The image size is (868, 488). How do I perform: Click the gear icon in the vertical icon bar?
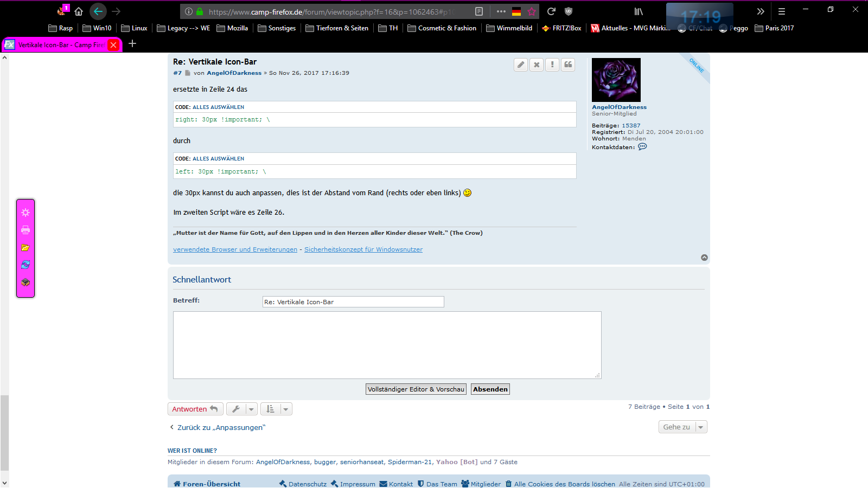click(25, 213)
